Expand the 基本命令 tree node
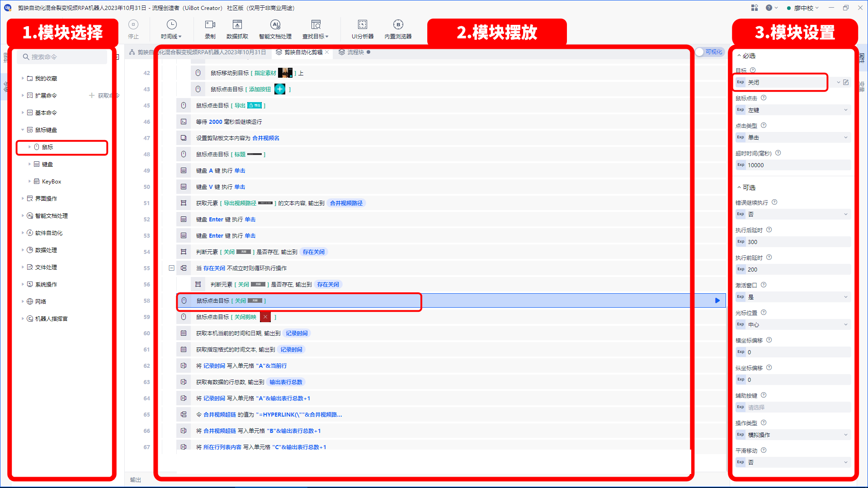This screenshot has width=868, height=488. click(x=23, y=113)
